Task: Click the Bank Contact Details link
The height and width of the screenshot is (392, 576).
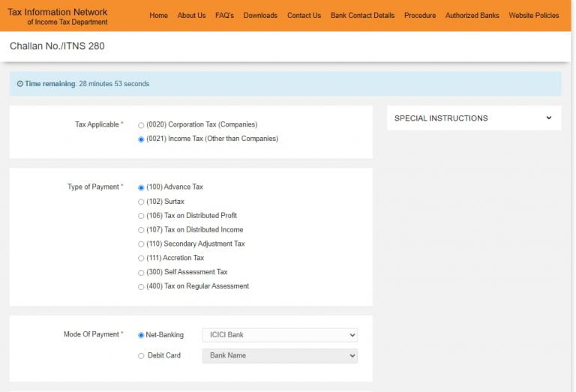Action: tap(362, 16)
